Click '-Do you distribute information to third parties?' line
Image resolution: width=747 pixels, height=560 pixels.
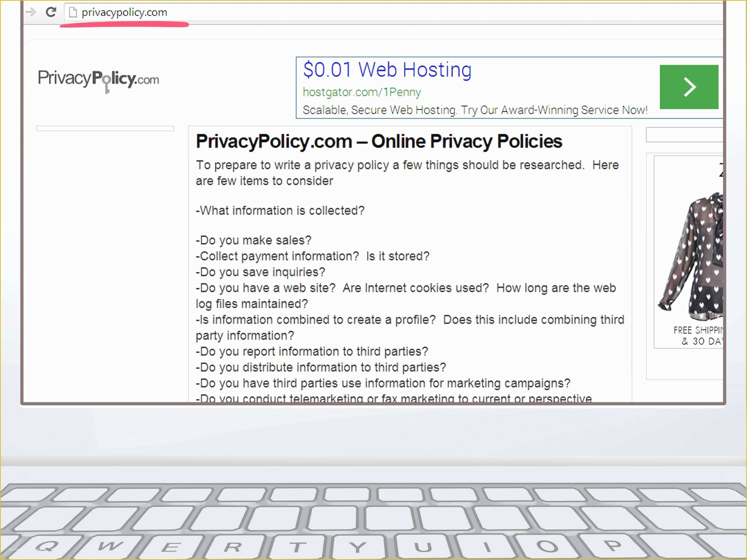(321, 367)
